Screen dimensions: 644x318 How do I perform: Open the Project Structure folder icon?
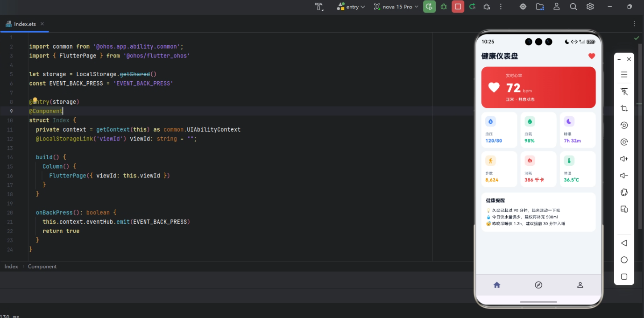click(x=540, y=7)
